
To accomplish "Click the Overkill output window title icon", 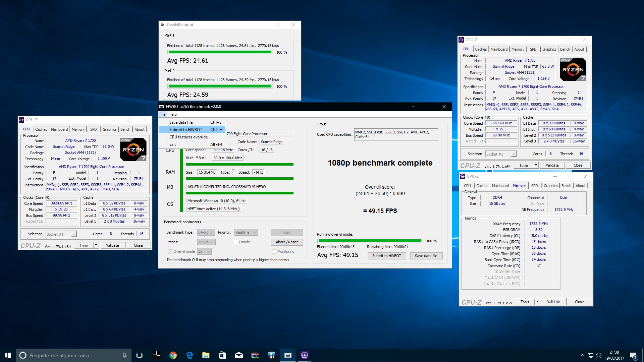I will coord(163,25).
